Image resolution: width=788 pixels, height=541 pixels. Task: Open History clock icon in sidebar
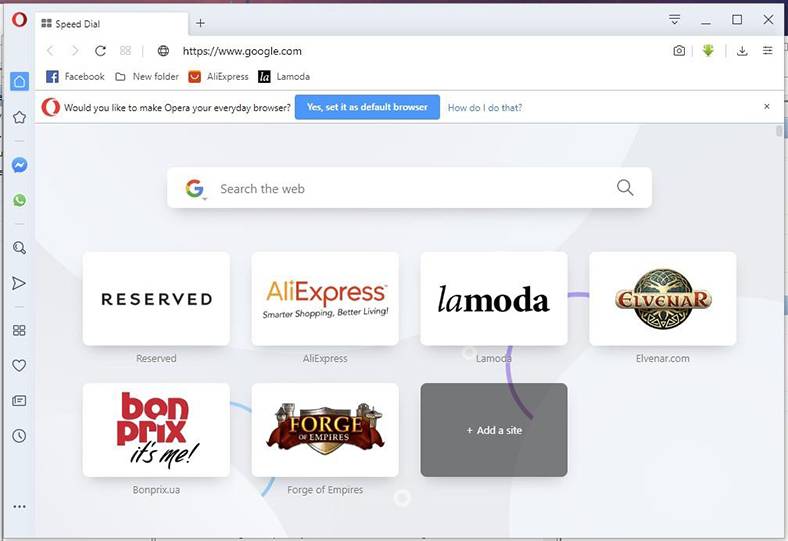pyautogui.click(x=19, y=436)
